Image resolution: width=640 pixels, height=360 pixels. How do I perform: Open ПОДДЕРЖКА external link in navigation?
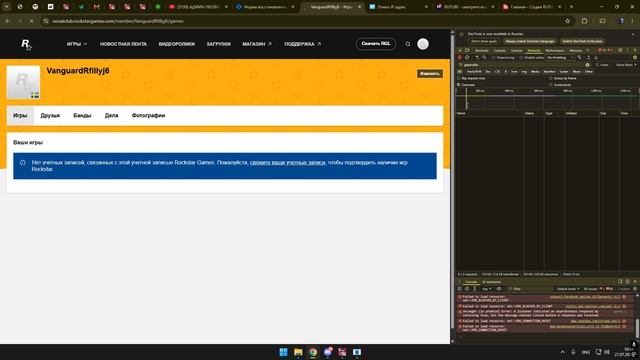(x=302, y=44)
